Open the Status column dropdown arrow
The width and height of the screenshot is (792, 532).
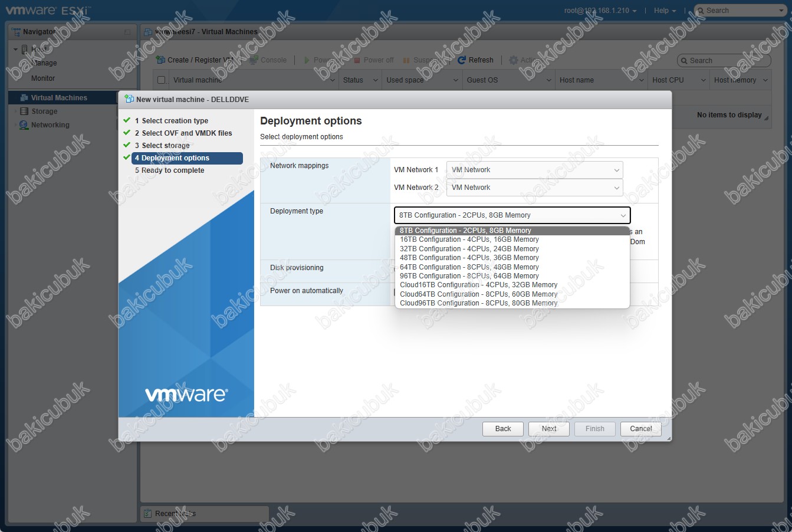click(376, 80)
